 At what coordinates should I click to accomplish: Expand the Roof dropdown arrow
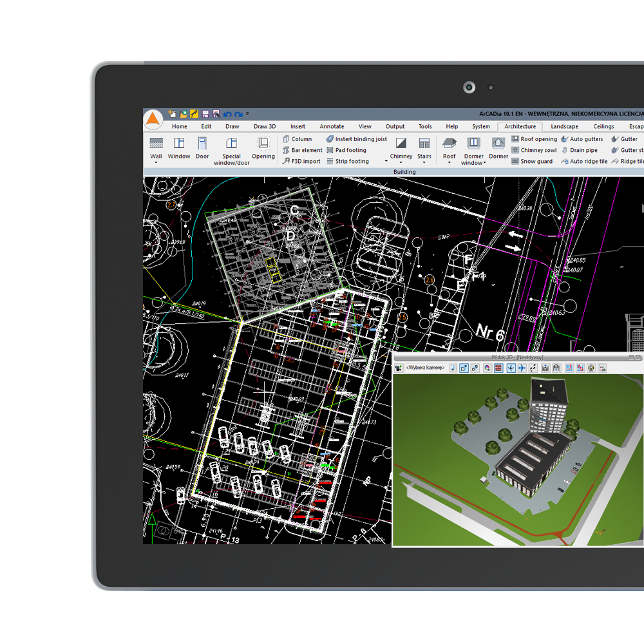(x=449, y=163)
